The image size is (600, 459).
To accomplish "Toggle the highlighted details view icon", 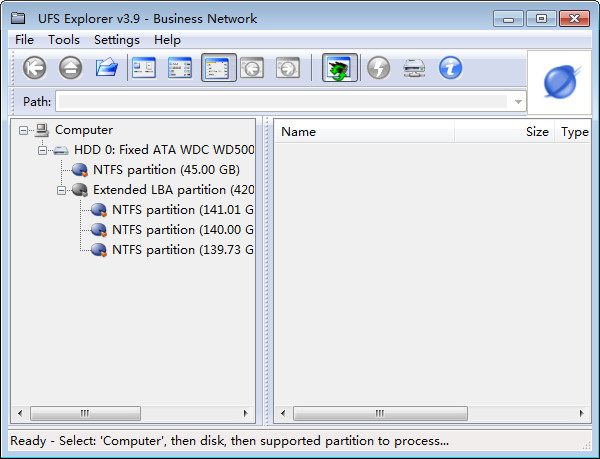I will point(219,68).
